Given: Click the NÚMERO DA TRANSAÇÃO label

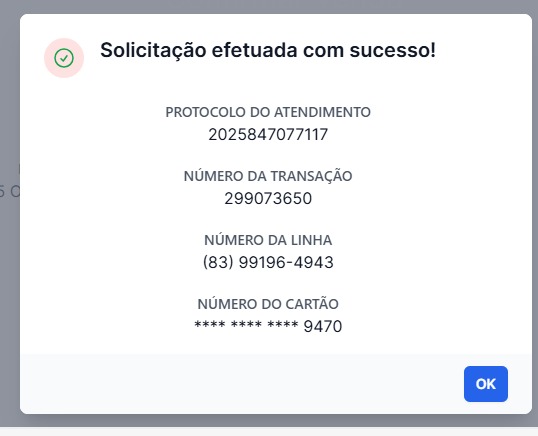Looking at the screenshot, I should tap(268, 176).
